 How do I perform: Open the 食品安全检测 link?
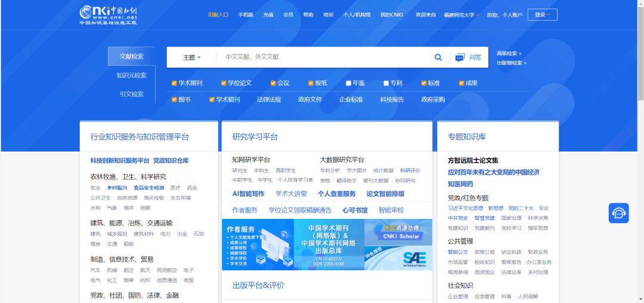pos(149,188)
